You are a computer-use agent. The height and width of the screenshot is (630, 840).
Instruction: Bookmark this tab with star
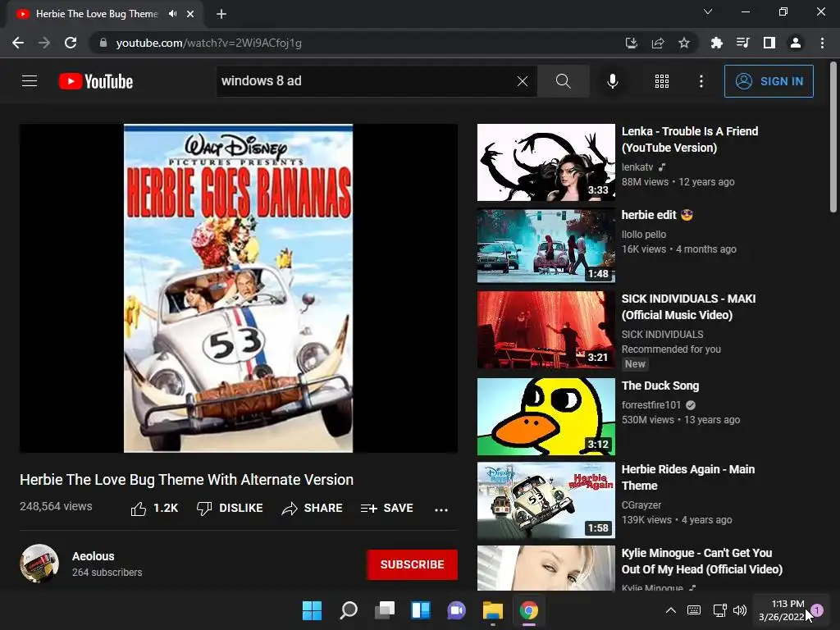[684, 43]
